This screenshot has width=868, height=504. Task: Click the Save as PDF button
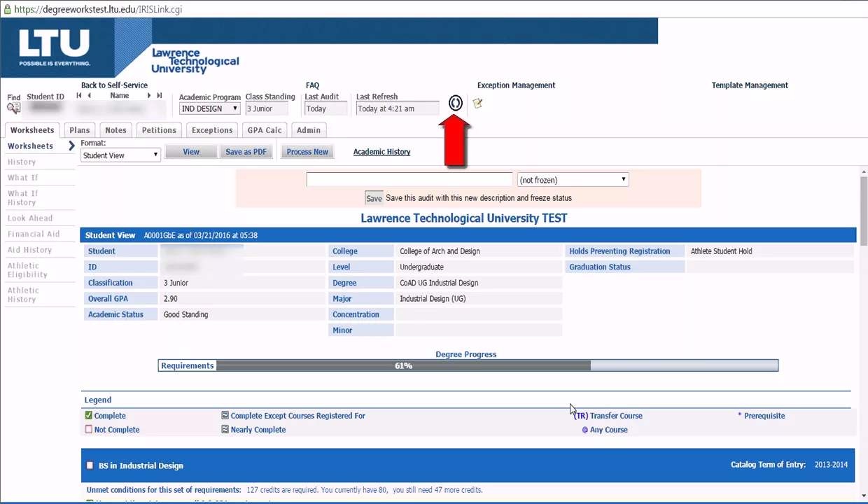pyautogui.click(x=246, y=152)
